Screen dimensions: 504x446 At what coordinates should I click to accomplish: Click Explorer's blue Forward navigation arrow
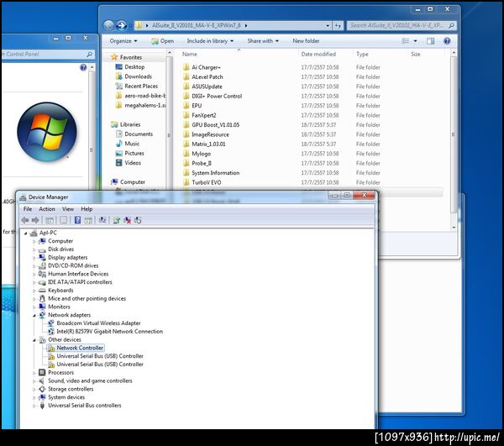pyautogui.click(x=121, y=25)
